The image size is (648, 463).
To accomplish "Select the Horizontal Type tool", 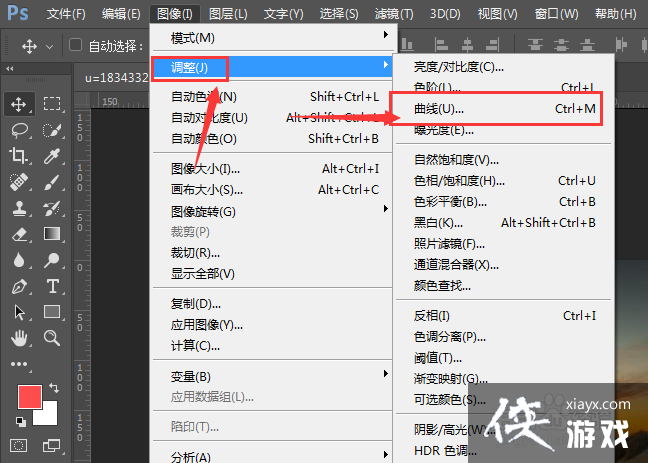I will (52, 286).
